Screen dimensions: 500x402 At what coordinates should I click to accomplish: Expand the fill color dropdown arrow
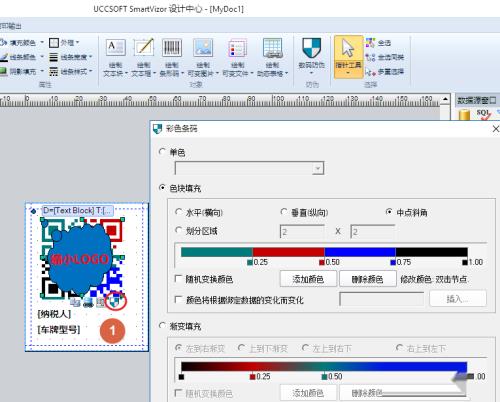[42, 42]
